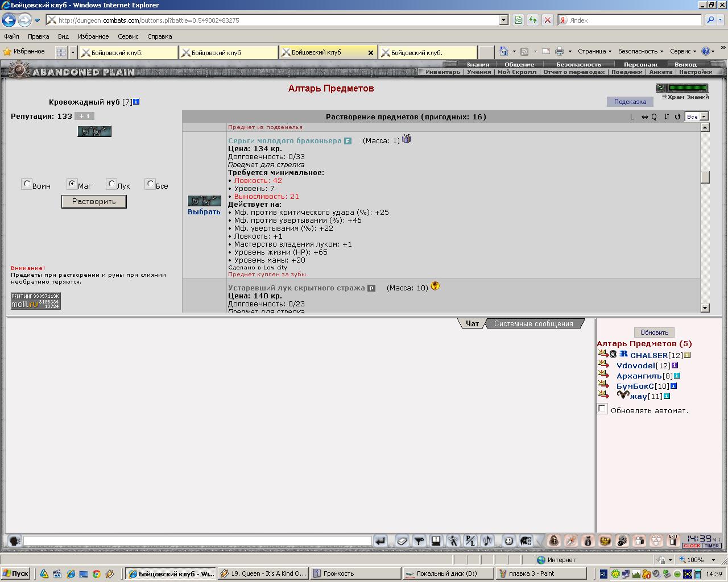Open the Print button dropdown arrow
Viewport: 728px width, 582px height.
[570, 51]
